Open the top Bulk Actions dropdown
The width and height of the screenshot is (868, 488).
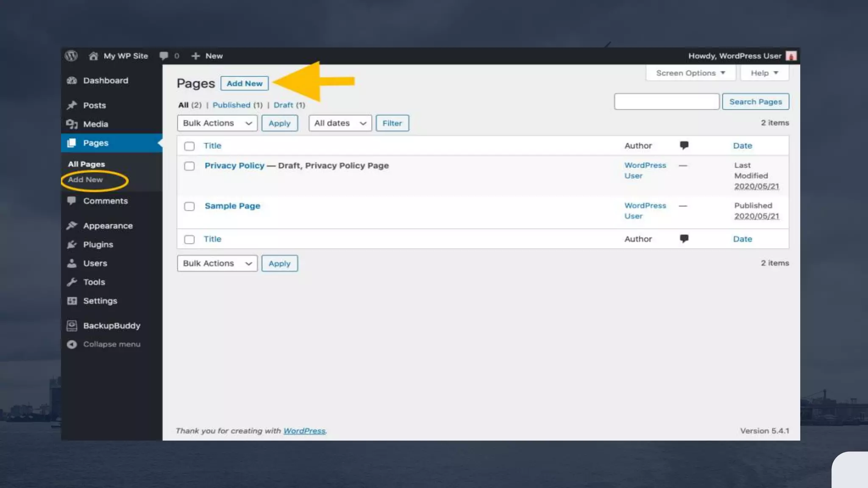coord(217,123)
